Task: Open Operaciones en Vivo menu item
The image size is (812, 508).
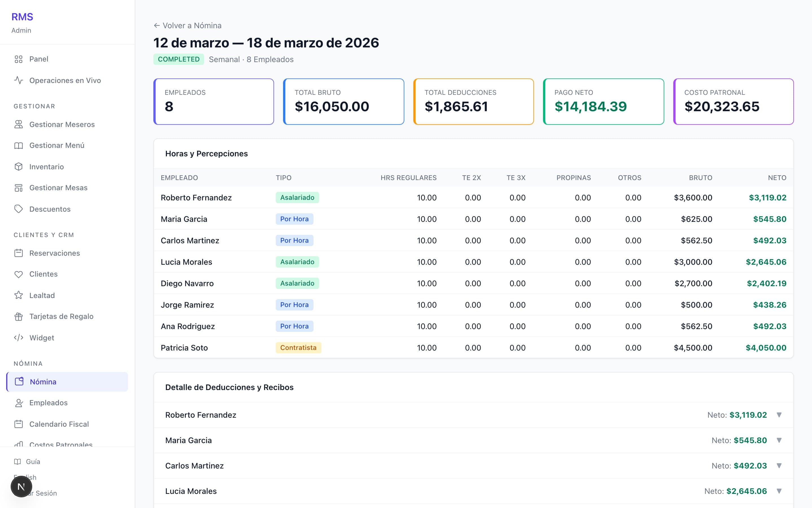Action: (x=67, y=80)
